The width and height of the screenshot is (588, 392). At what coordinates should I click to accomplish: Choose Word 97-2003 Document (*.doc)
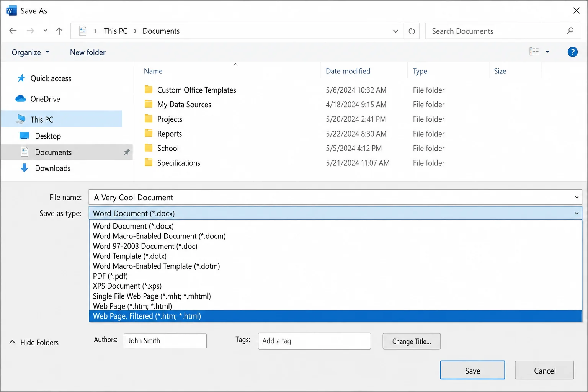click(x=335, y=246)
